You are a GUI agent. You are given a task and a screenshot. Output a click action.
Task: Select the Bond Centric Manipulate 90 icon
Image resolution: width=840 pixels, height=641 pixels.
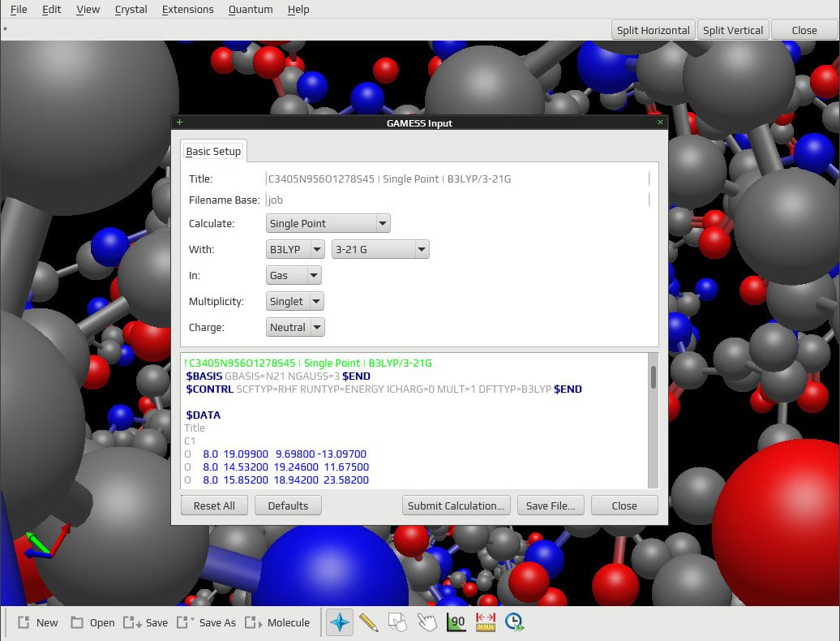coord(456,622)
